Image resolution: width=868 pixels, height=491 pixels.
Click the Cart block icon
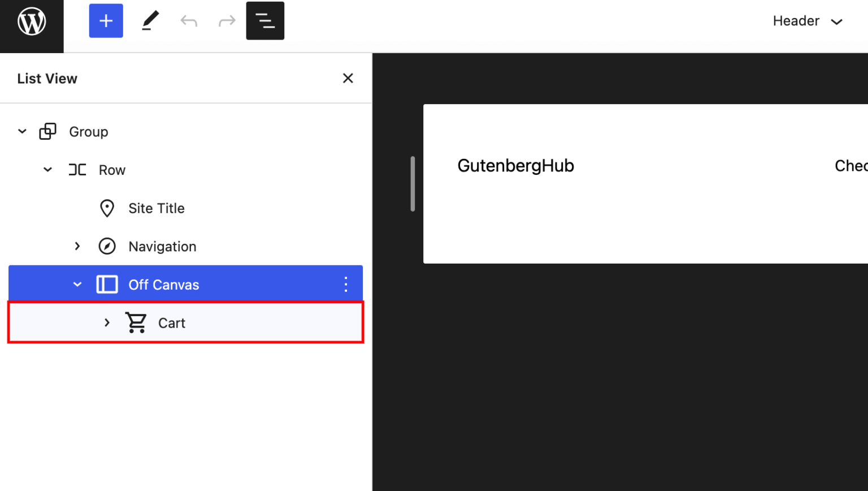click(x=135, y=322)
